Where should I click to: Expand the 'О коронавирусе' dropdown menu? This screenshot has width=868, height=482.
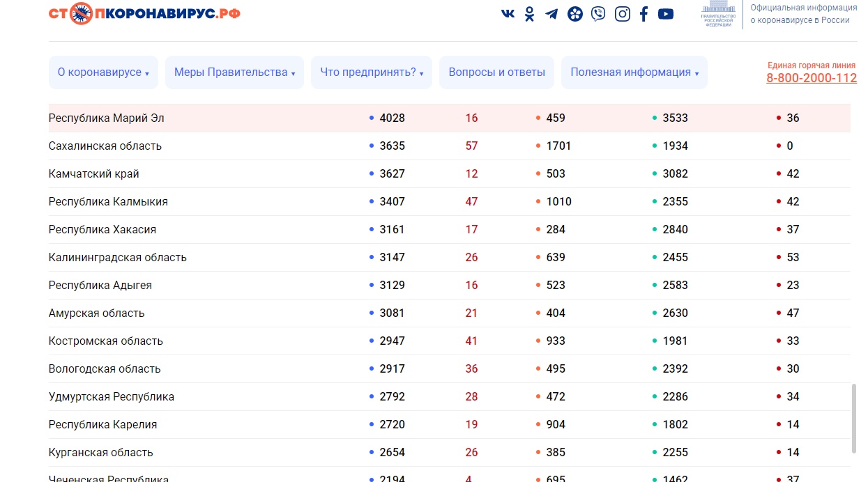coord(103,72)
